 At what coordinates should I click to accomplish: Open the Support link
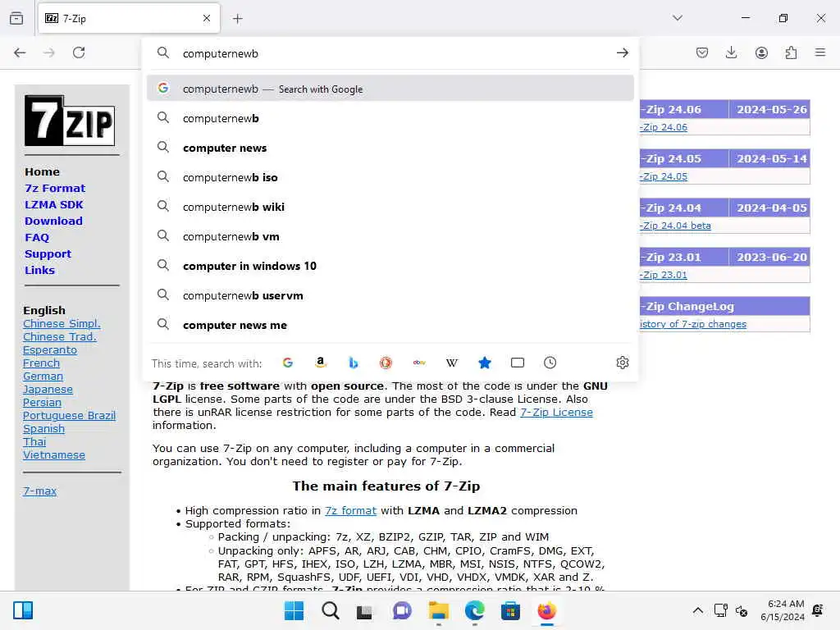point(48,254)
